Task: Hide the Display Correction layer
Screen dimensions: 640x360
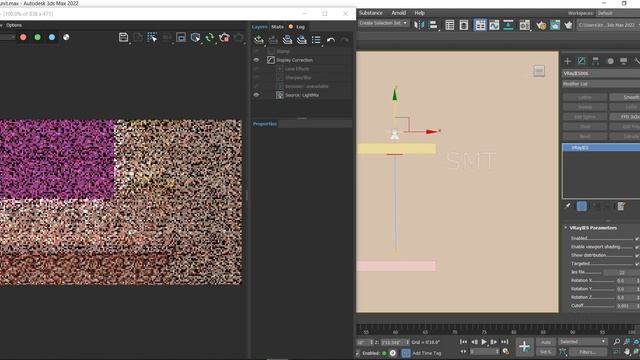Action: click(x=256, y=60)
